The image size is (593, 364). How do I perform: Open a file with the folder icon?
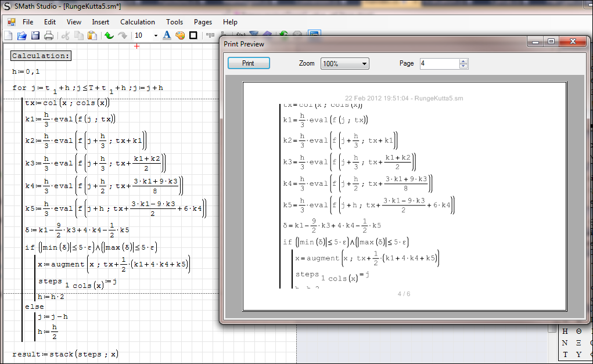21,36
